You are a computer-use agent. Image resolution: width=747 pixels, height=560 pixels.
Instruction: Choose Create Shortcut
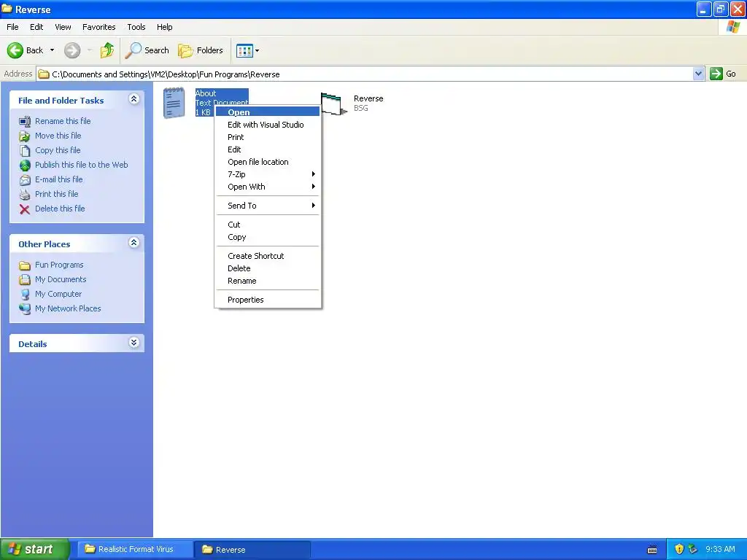268,256
